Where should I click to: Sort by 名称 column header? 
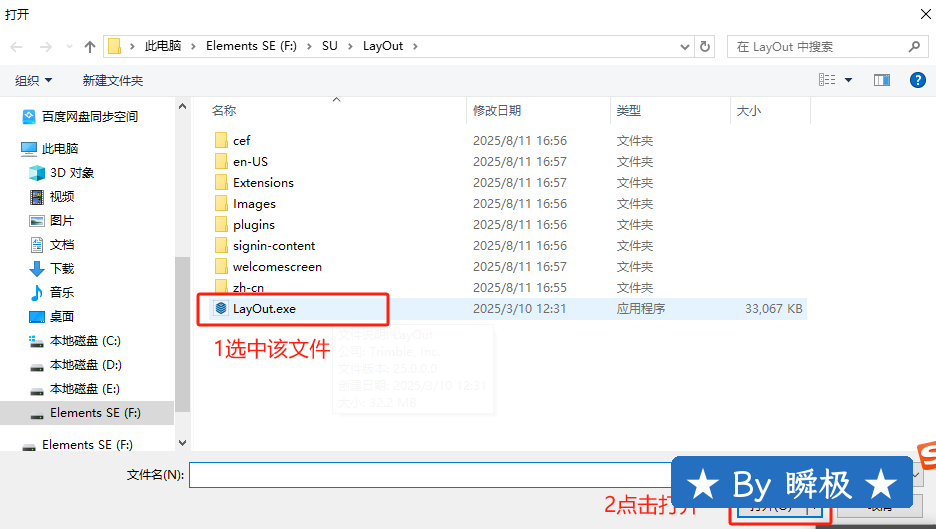tap(224, 111)
